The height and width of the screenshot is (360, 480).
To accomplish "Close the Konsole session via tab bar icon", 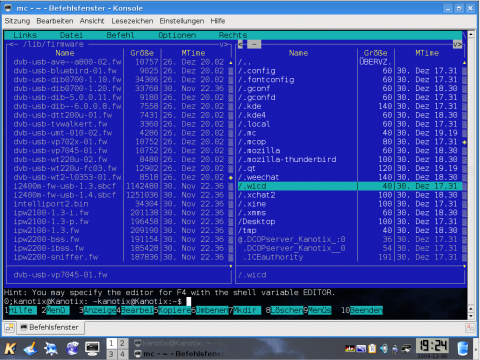I will coord(470,328).
